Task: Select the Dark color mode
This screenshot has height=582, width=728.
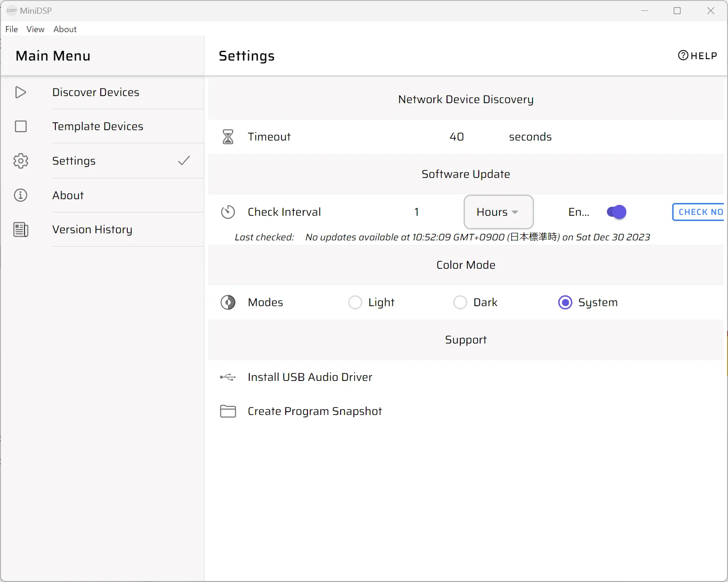Action: tap(460, 302)
